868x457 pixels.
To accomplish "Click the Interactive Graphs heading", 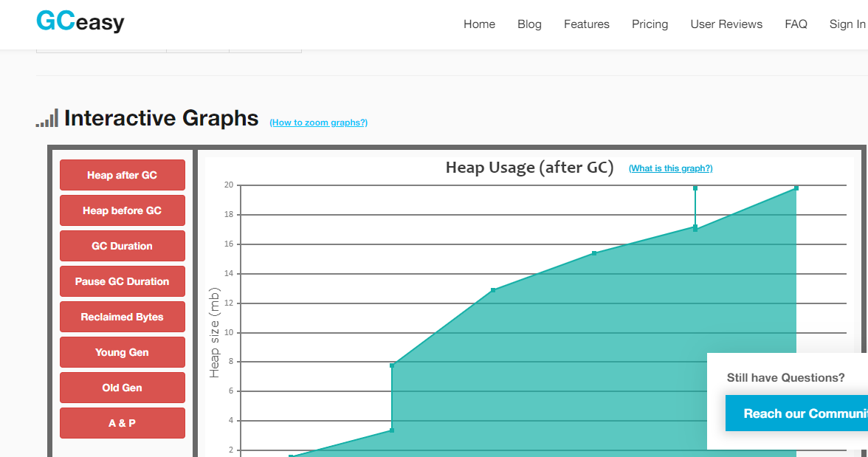I will pyautogui.click(x=161, y=118).
